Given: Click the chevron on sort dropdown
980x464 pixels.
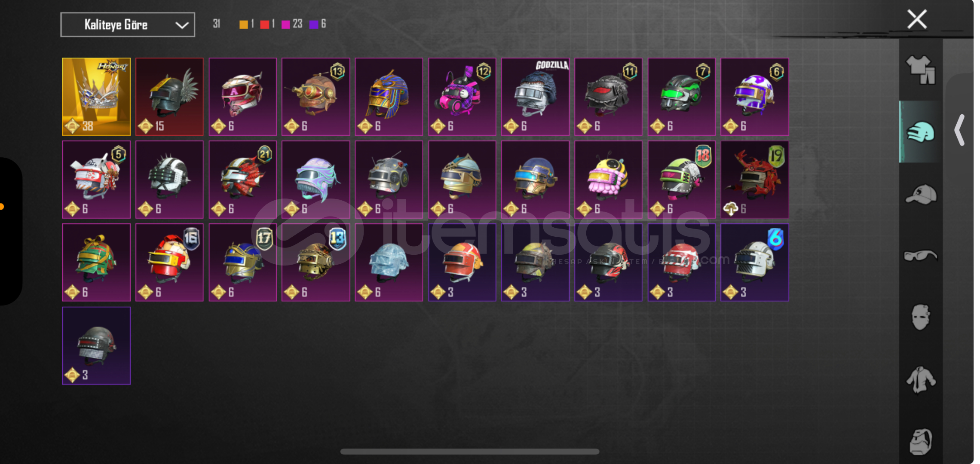Looking at the screenshot, I should (182, 25).
